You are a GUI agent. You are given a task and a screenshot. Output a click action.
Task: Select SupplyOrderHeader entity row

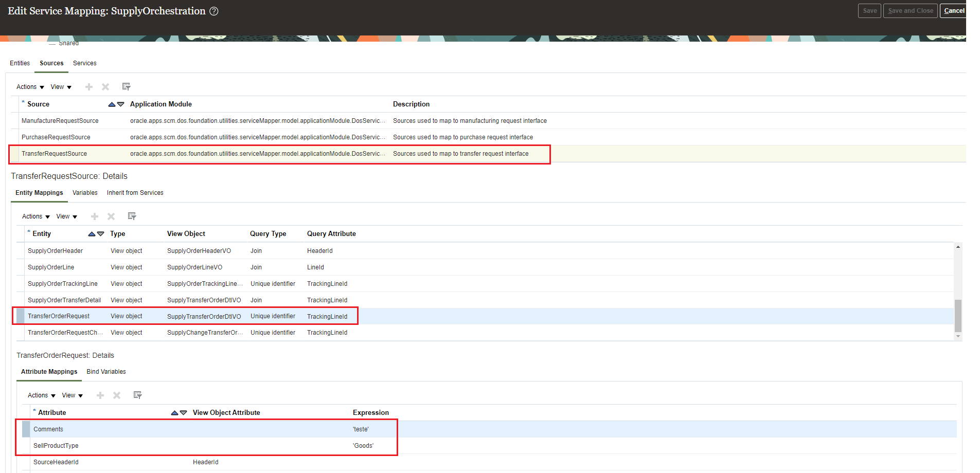[485, 251]
